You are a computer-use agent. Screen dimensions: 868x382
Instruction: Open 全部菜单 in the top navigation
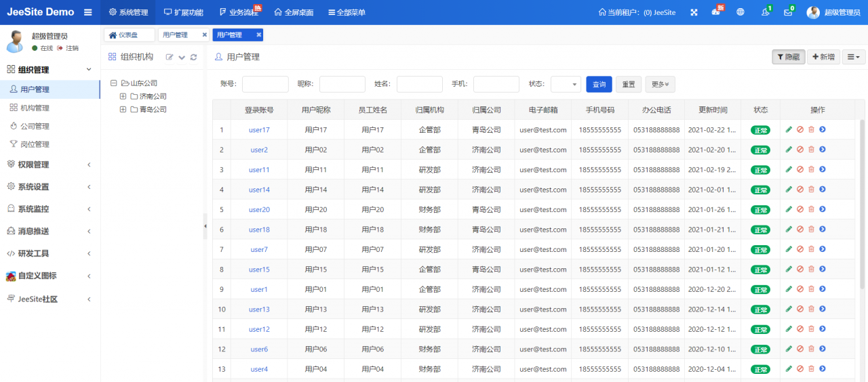[347, 12]
